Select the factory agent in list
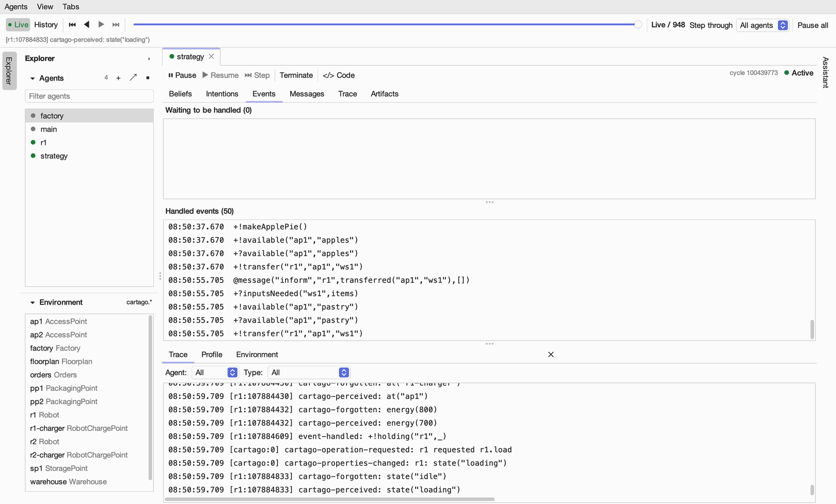 click(89, 116)
